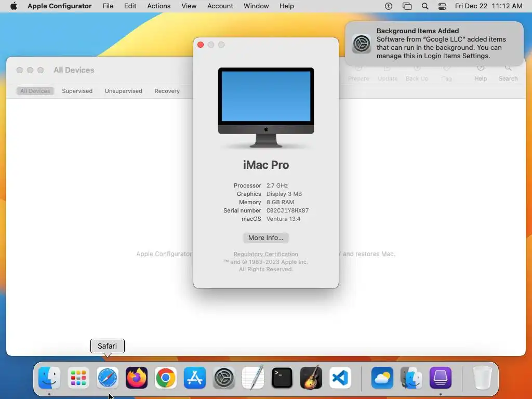Click the Accessibility menu bar icon
The image size is (532, 399).
(x=389, y=6)
